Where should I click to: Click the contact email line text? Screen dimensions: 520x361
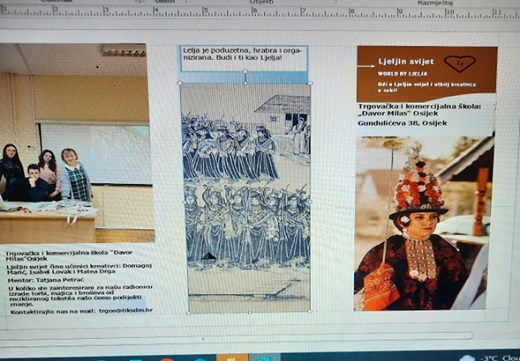pos(81,311)
